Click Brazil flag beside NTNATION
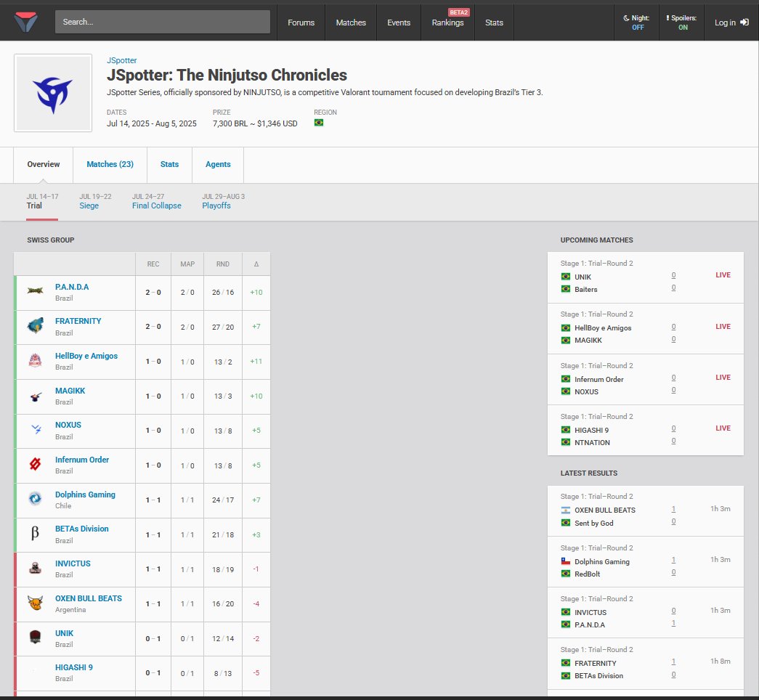Image resolution: width=759 pixels, height=700 pixels. 565,442
